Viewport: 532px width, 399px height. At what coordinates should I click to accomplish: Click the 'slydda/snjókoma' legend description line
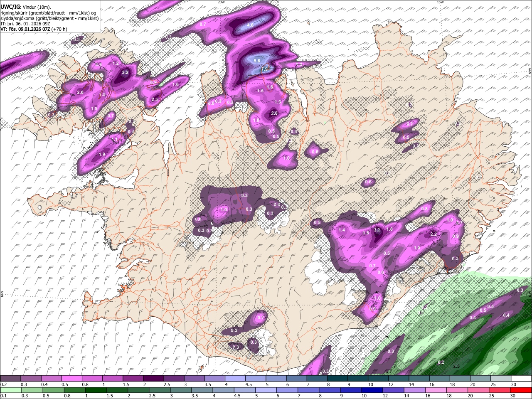[x=49, y=18]
